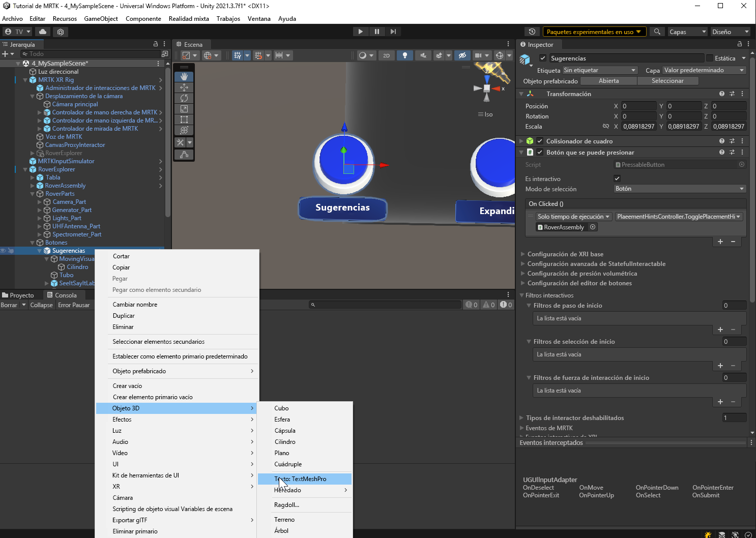756x538 pixels.
Task: Activate the Rect Transform tool
Action: tap(184, 119)
